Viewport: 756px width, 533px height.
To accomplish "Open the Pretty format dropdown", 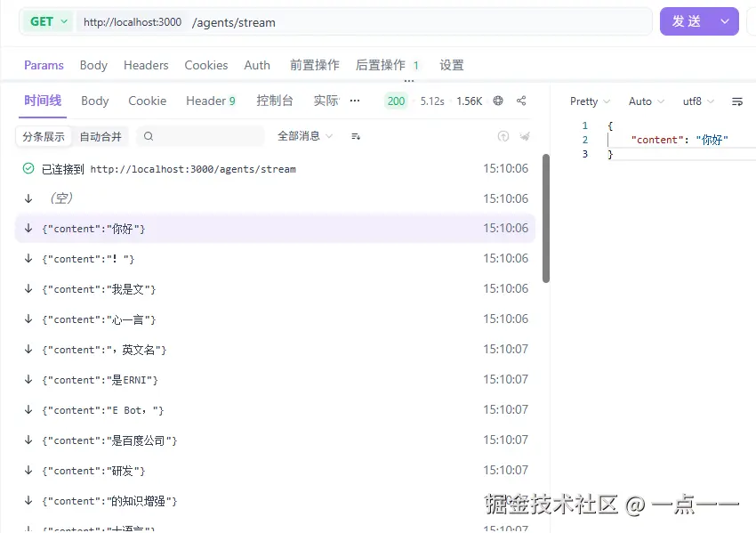I will 590,101.
